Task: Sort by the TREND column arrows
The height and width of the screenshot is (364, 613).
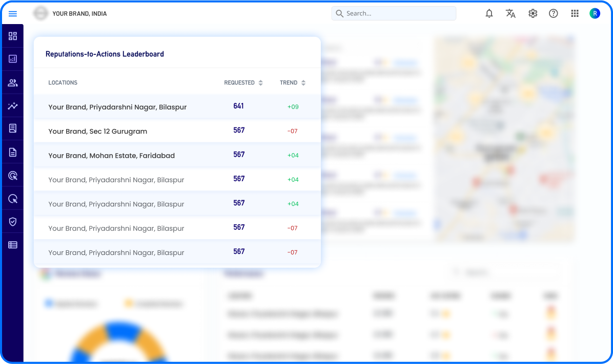Action: pyautogui.click(x=303, y=83)
